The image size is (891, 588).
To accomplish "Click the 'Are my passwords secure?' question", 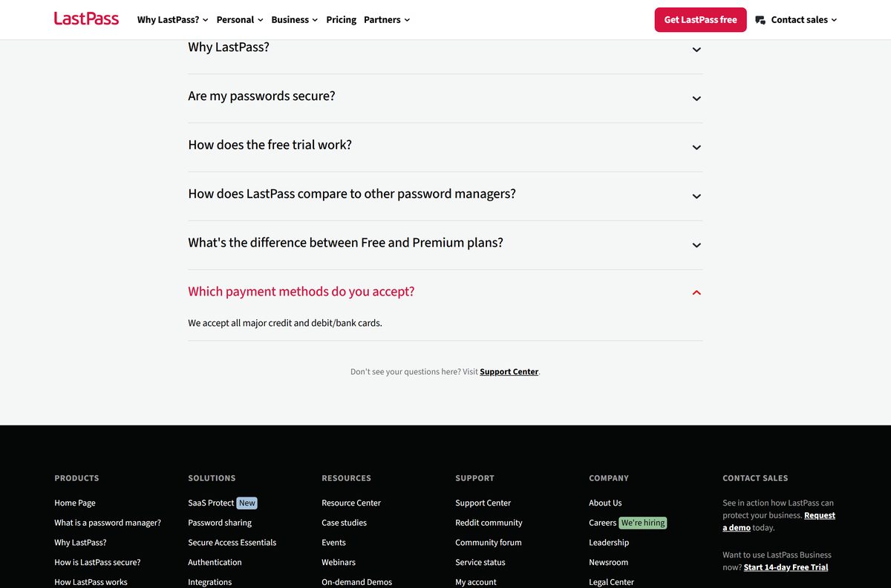I will click(x=261, y=96).
